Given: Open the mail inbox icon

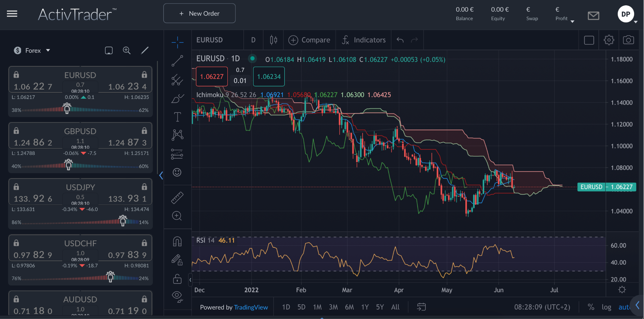Looking at the screenshot, I should click(x=593, y=15).
